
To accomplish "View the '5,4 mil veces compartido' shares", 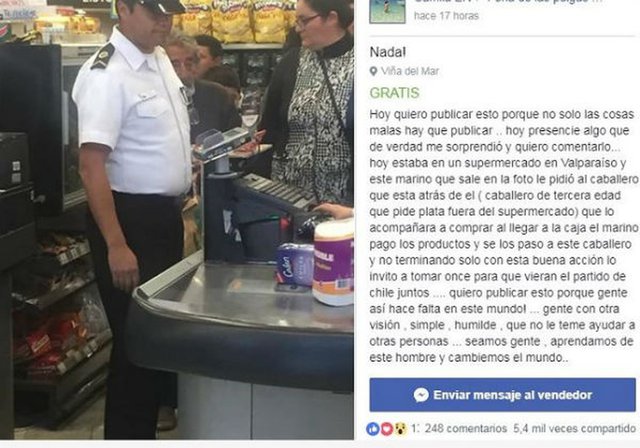I will 574,428.
